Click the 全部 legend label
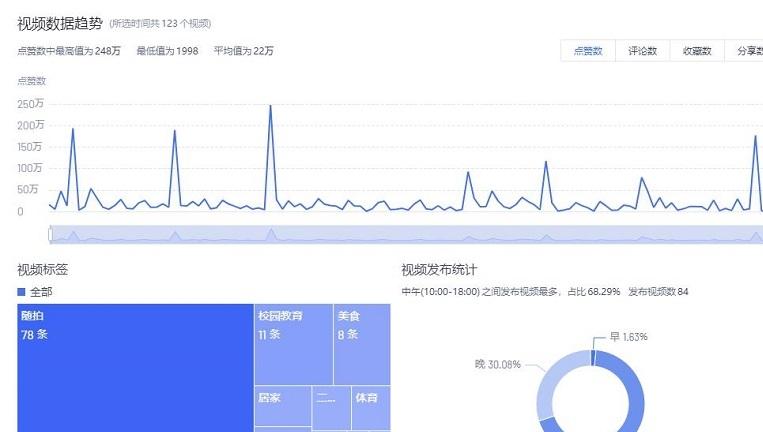 point(41,292)
